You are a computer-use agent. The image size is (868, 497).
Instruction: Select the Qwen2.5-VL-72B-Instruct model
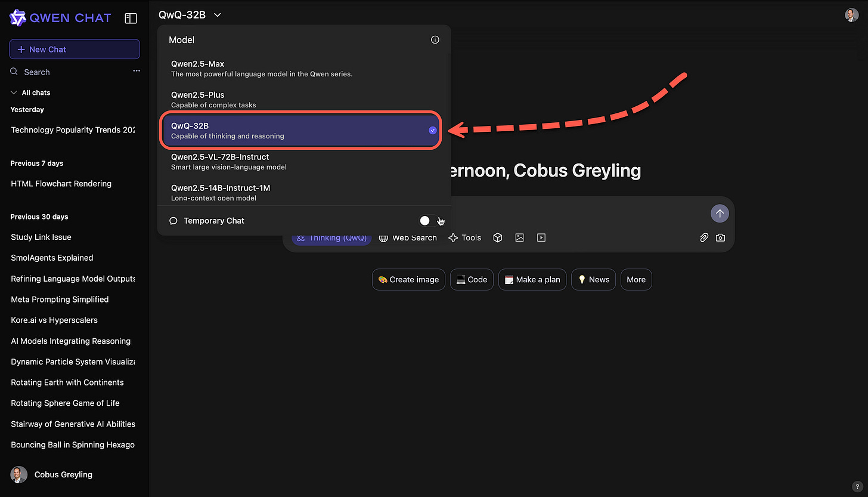[x=302, y=162]
